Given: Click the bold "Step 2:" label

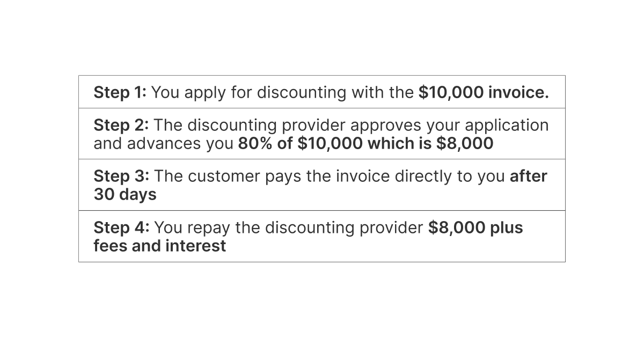Looking at the screenshot, I should [121, 125].
